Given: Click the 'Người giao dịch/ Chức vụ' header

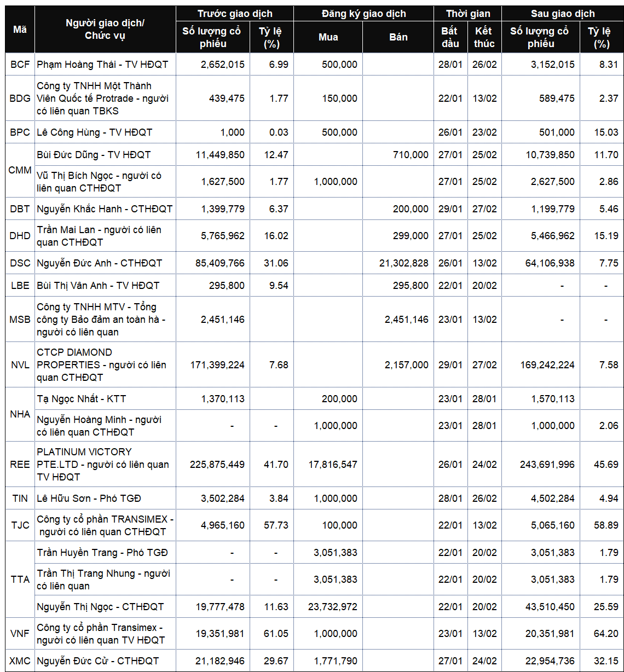Looking at the screenshot, I should (105, 30).
